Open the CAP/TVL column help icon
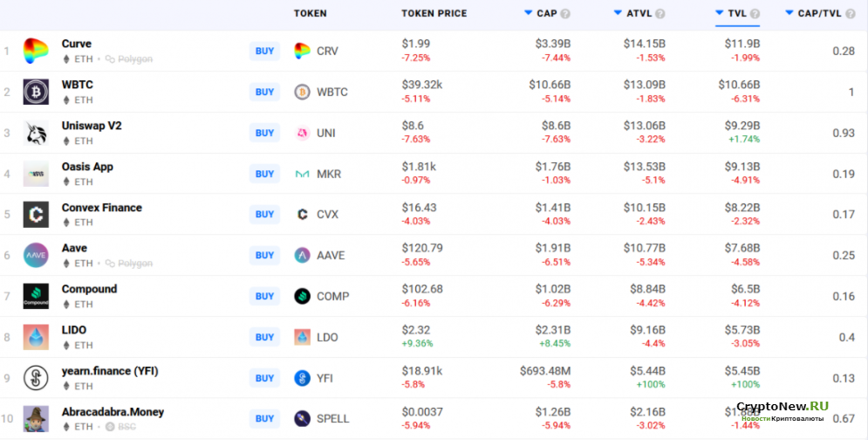The image size is (868, 440). tap(851, 14)
